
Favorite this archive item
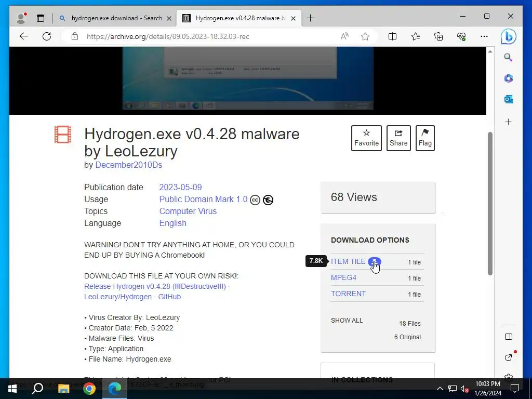[x=366, y=138]
